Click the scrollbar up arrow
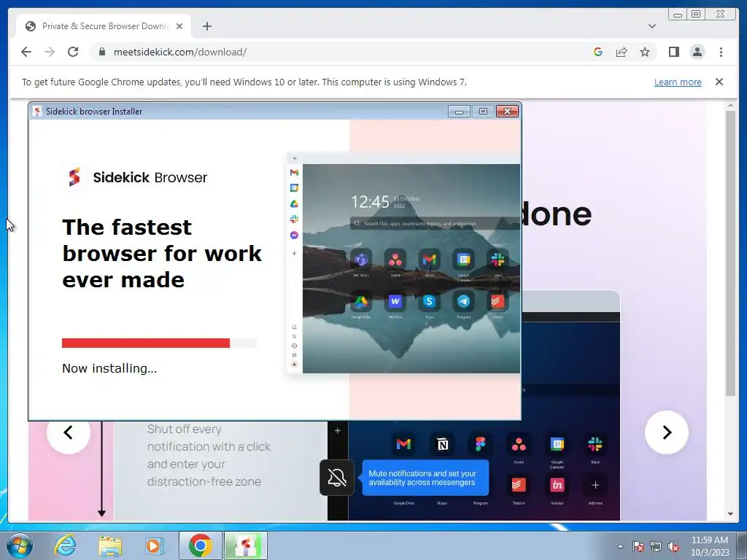 tap(730, 105)
